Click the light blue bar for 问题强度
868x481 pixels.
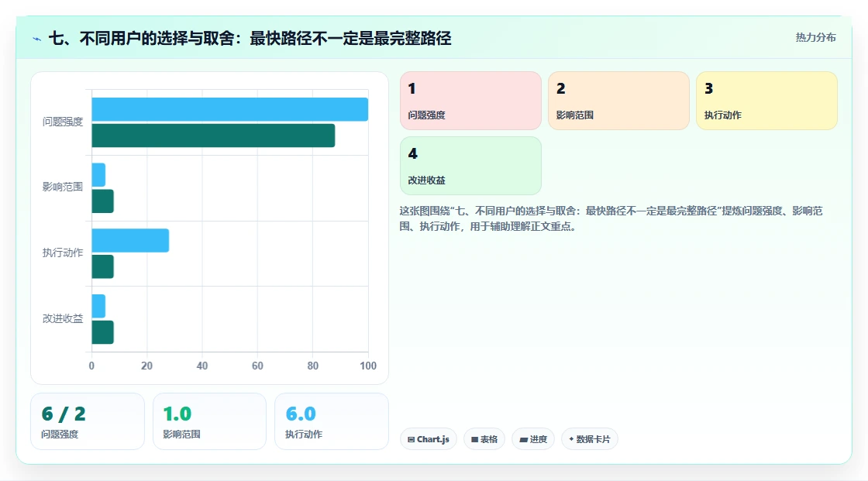[229, 109]
